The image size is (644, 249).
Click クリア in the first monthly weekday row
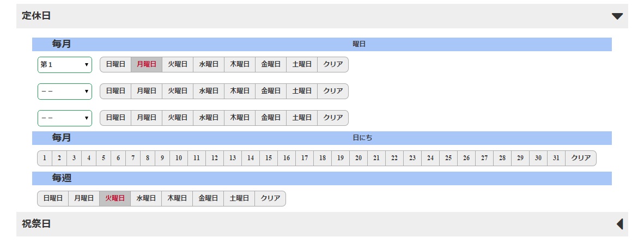point(333,64)
